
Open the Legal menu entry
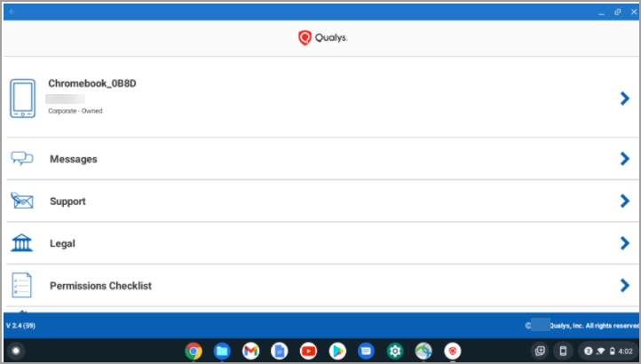coord(322,243)
